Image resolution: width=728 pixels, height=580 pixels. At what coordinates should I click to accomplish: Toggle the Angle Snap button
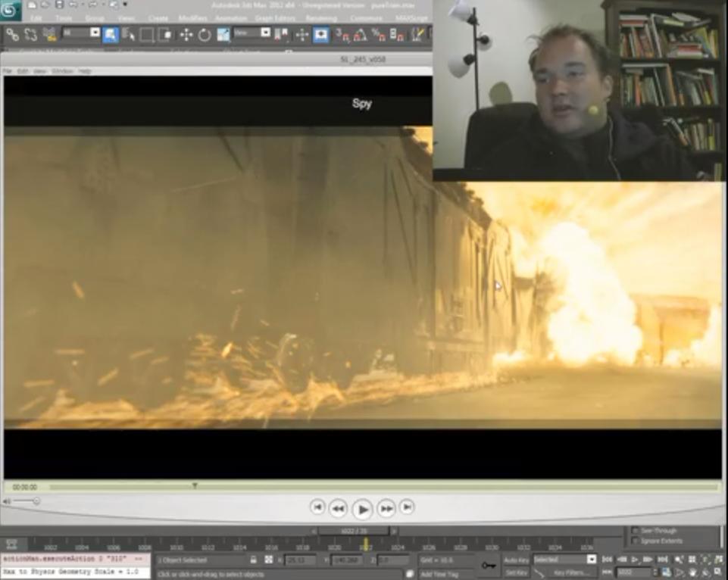pyautogui.click(x=361, y=35)
